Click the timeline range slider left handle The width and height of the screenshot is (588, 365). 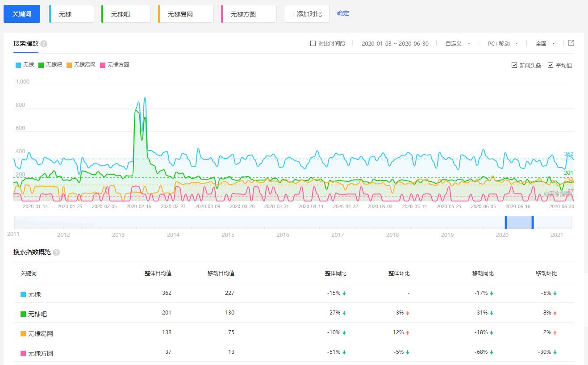coord(506,222)
